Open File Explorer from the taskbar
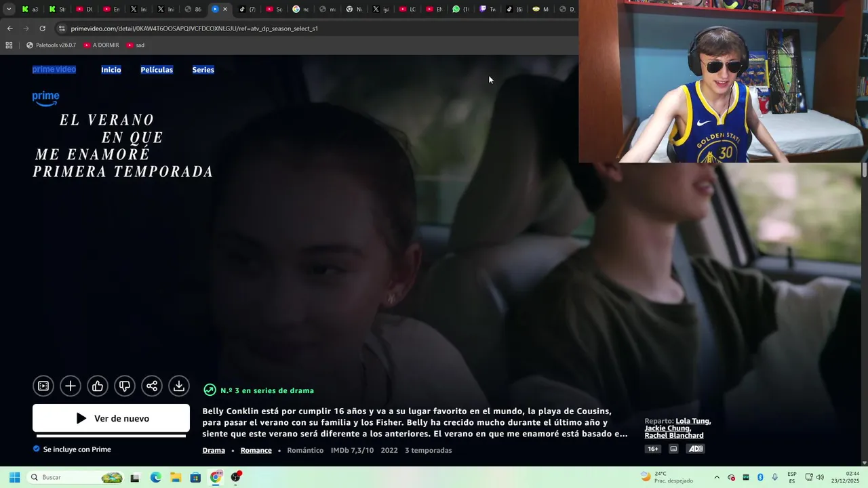Image resolution: width=868 pixels, height=488 pixels. (176, 477)
